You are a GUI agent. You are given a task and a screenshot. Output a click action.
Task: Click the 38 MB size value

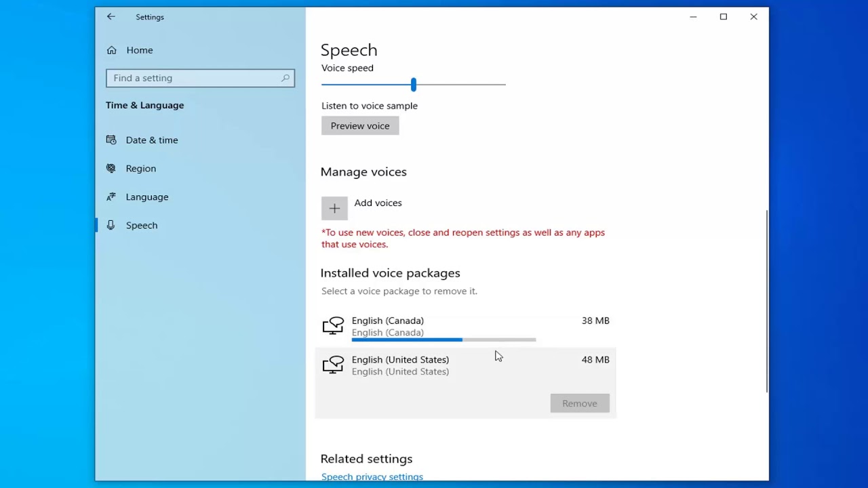click(595, 321)
